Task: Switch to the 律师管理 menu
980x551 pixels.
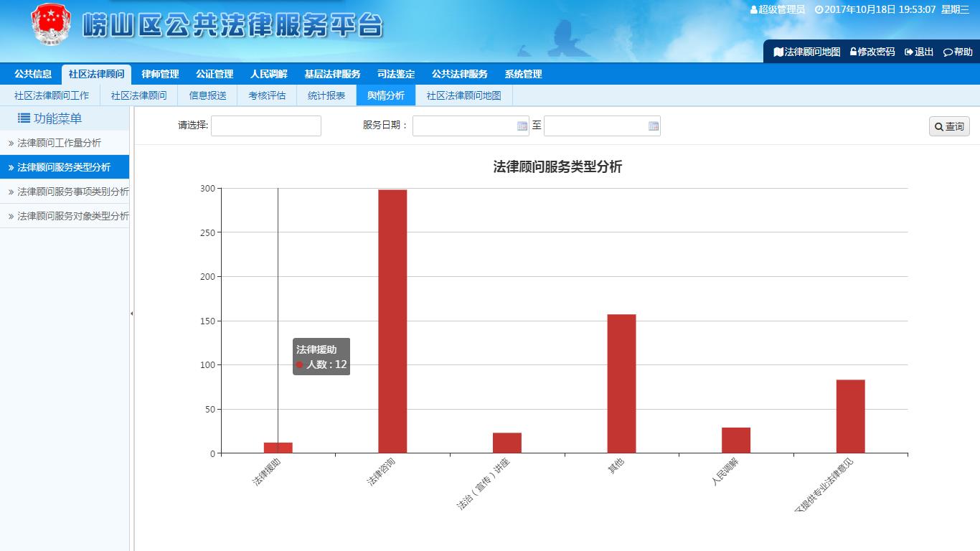Action: 160,74
